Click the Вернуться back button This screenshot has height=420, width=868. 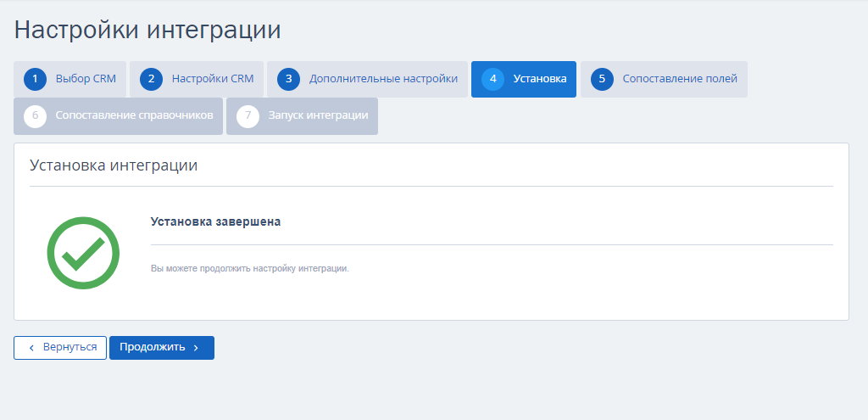(60, 347)
